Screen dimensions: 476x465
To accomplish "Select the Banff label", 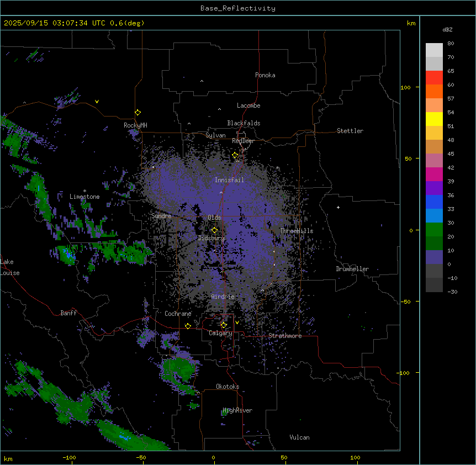I will 68,313.
